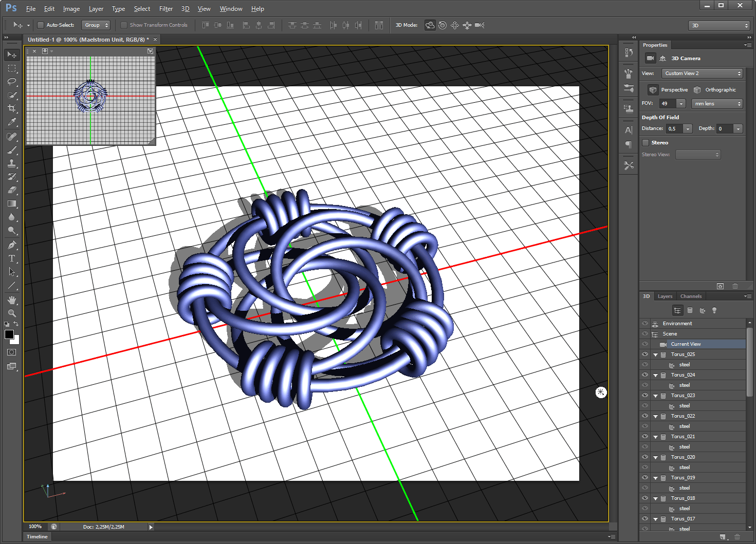Select the Lasso tool
The width and height of the screenshot is (756, 544).
click(x=12, y=81)
